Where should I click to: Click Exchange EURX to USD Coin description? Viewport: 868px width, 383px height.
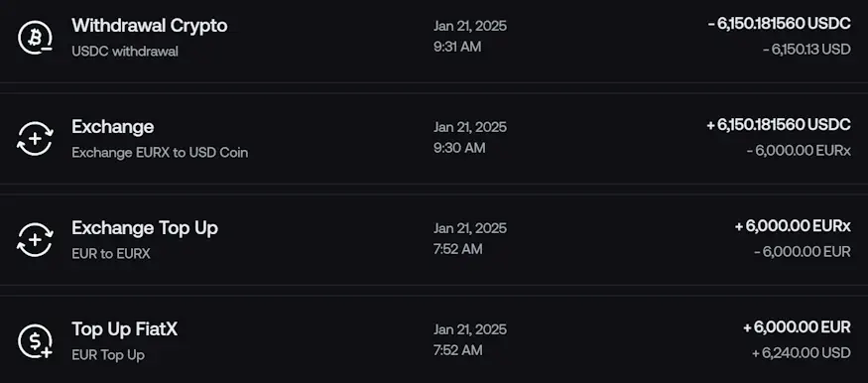coord(160,153)
